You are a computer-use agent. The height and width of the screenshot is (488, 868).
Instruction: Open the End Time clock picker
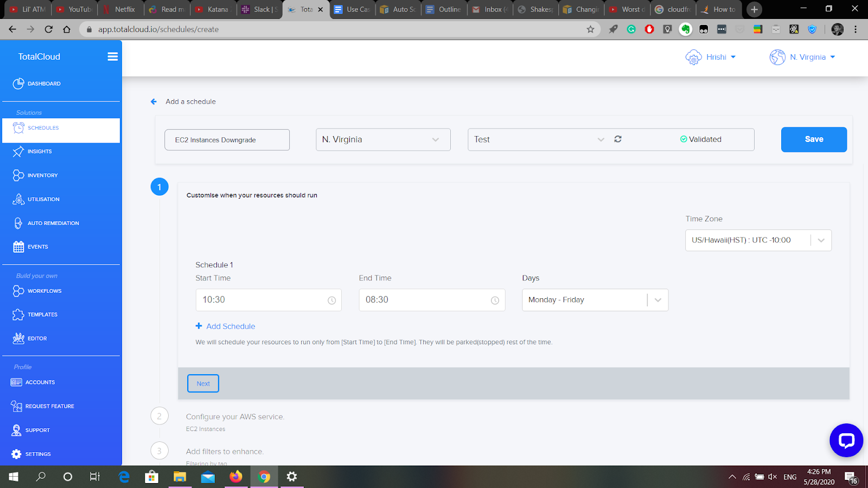(x=495, y=300)
